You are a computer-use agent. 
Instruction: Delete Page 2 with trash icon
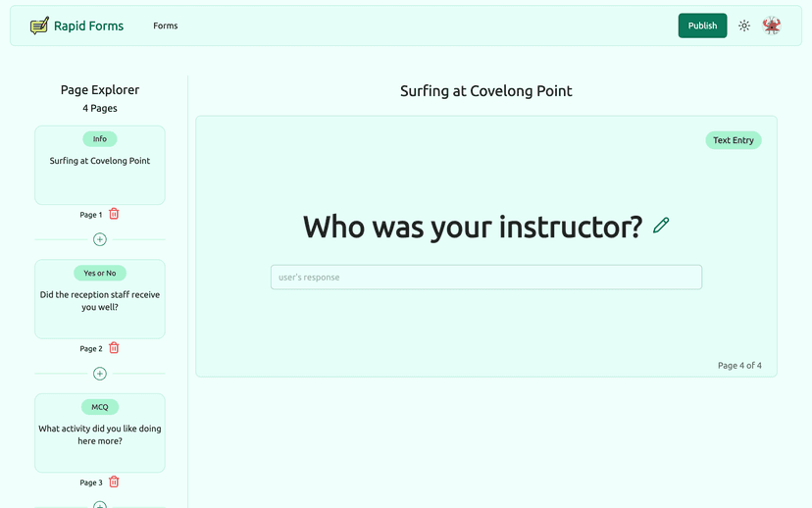coord(114,348)
